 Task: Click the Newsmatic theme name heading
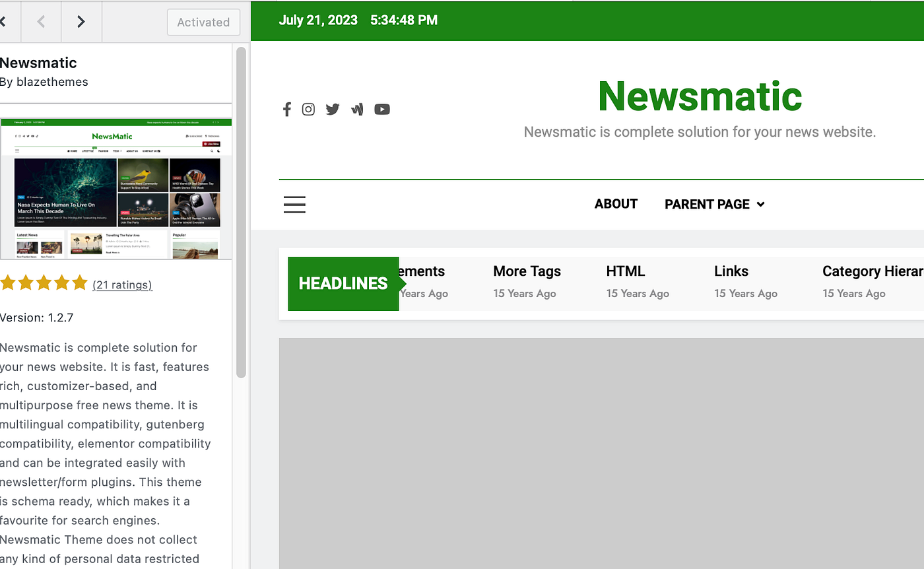click(38, 63)
